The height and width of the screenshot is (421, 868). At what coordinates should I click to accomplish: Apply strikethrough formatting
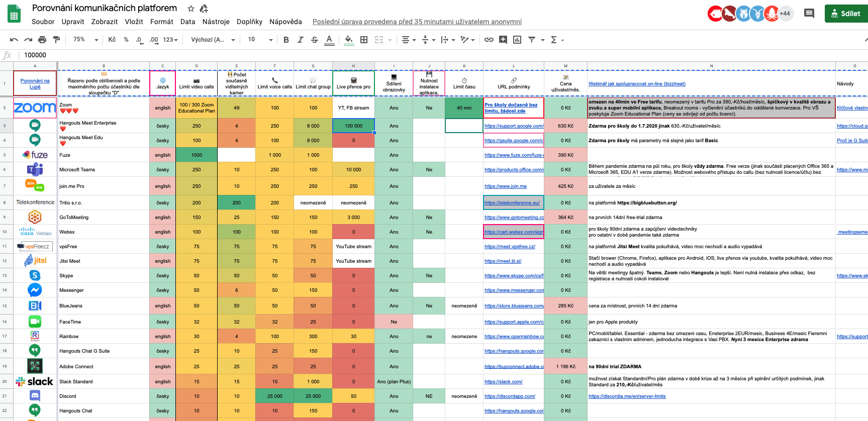315,40
